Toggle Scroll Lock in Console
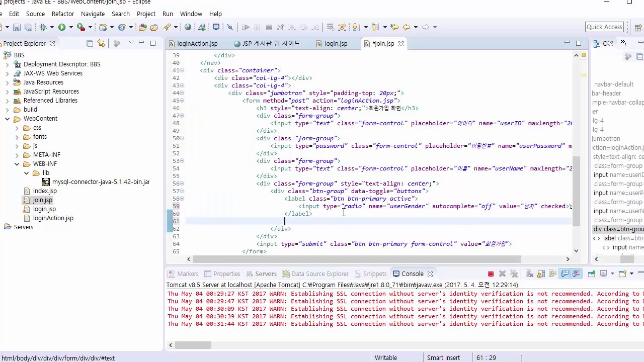Image resolution: width=644 pixels, height=362 pixels. (541, 274)
